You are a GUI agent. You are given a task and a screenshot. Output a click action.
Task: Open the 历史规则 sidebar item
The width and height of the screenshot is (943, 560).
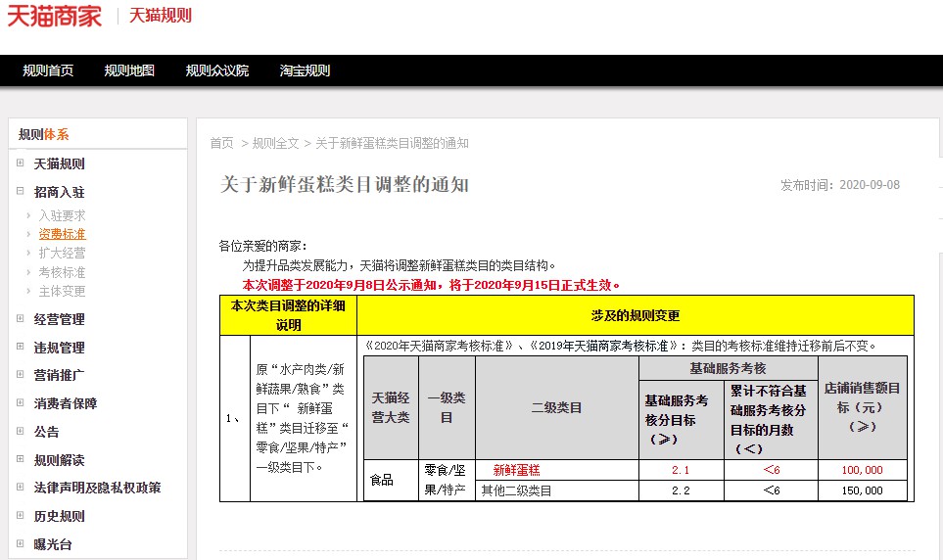pos(59,516)
